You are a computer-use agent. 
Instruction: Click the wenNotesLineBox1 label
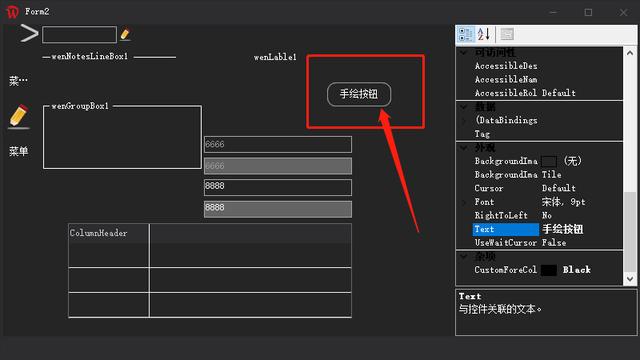[x=90, y=56]
